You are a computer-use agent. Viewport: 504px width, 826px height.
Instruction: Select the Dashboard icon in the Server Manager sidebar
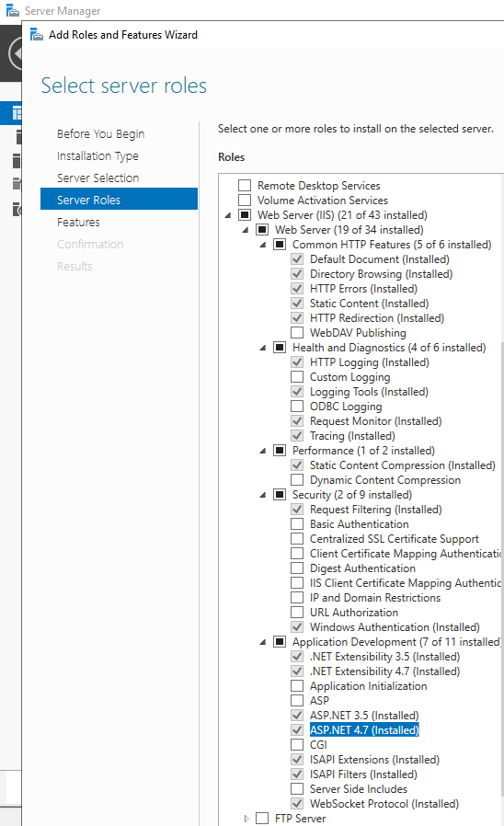click(x=17, y=113)
